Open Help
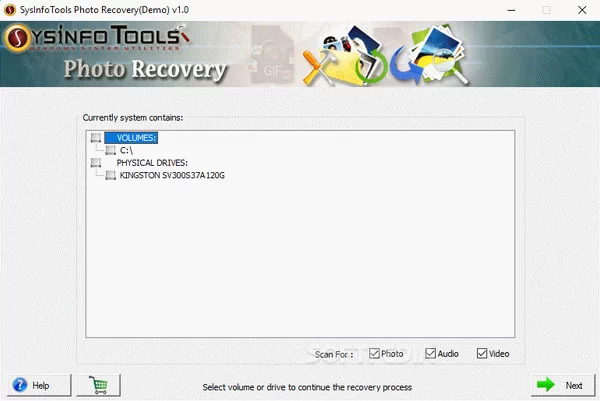 pos(39,385)
